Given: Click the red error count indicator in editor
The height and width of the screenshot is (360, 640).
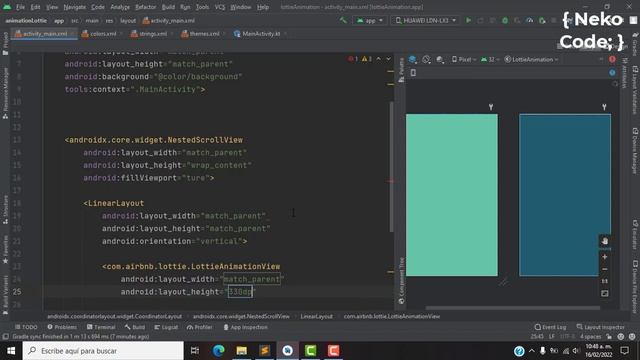Looking at the screenshot, I should tap(353, 59).
